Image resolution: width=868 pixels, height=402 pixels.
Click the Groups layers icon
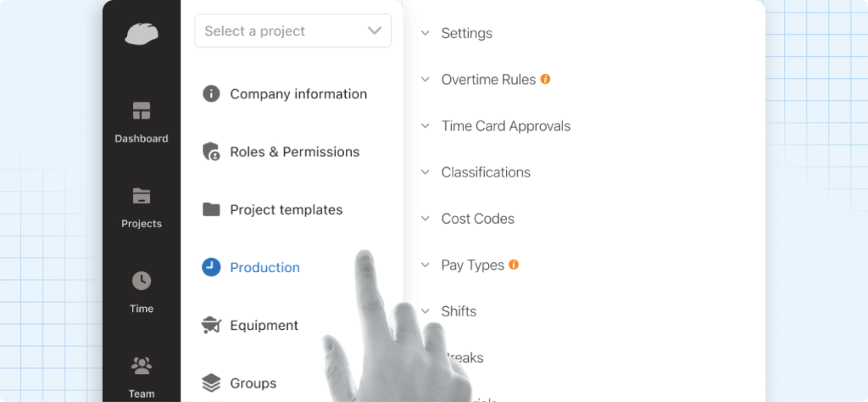pos(211,383)
